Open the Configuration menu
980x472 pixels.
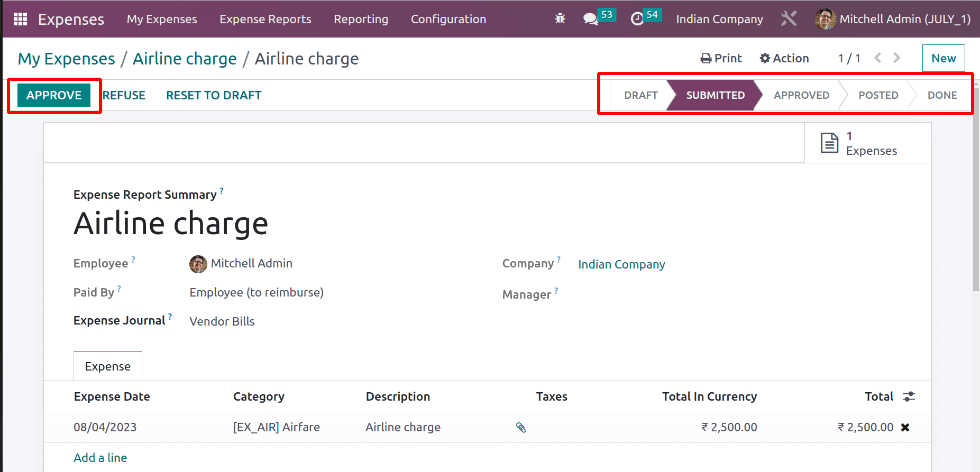(x=448, y=19)
